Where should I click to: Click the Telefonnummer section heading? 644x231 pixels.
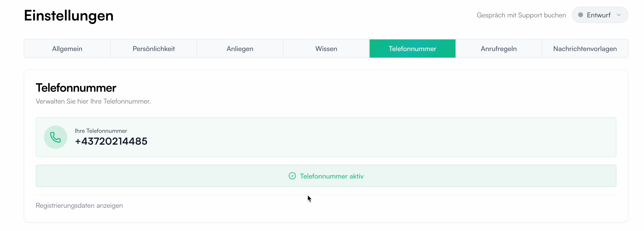(x=76, y=88)
